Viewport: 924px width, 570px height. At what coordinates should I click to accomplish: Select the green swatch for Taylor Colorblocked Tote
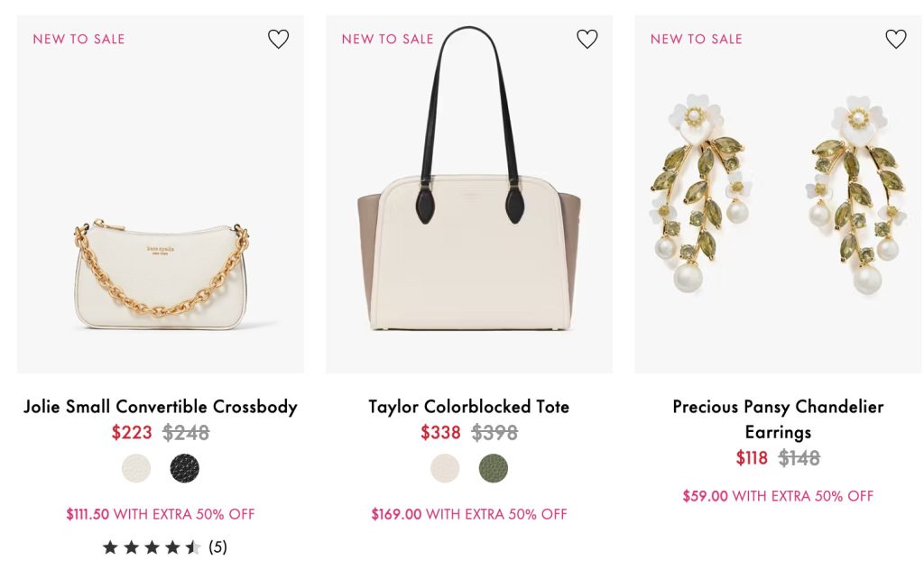[x=494, y=468]
